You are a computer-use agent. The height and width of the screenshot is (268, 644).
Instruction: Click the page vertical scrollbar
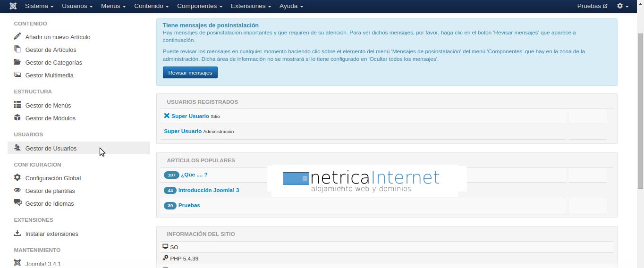pyautogui.click(x=640, y=110)
